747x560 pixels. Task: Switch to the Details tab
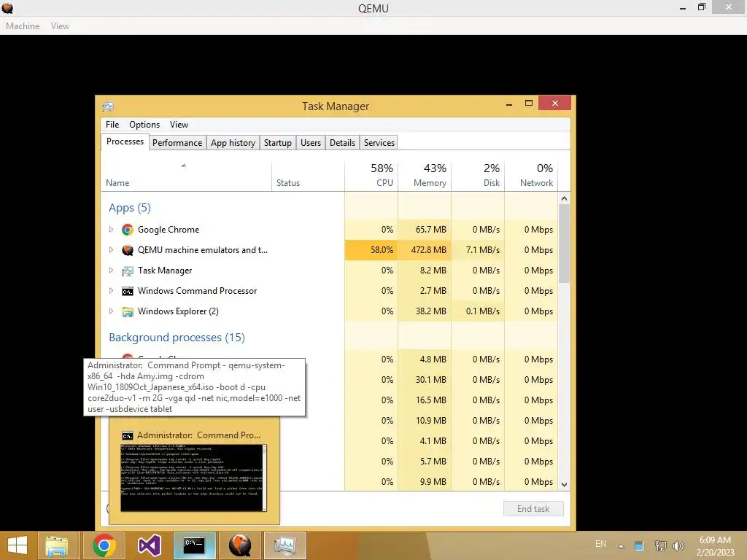tap(343, 143)
